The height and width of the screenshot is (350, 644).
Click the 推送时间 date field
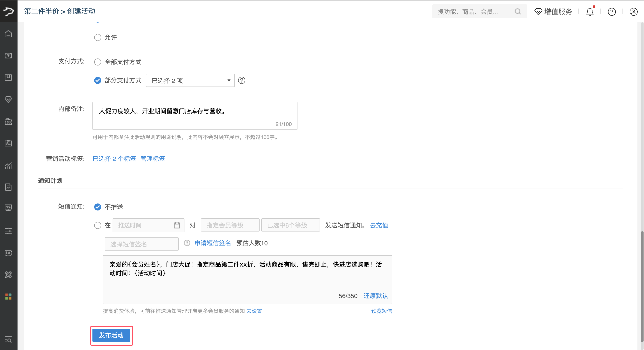click(x=149, y=225)
